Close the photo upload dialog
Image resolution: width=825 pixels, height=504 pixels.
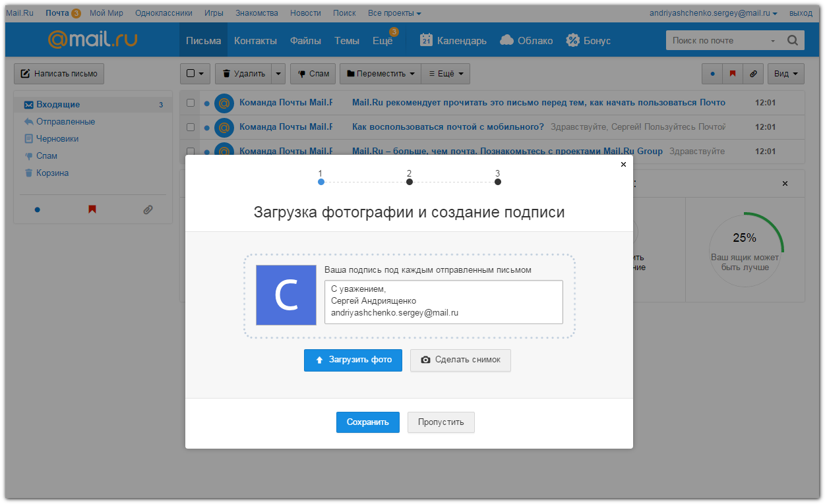click(623, 165)
